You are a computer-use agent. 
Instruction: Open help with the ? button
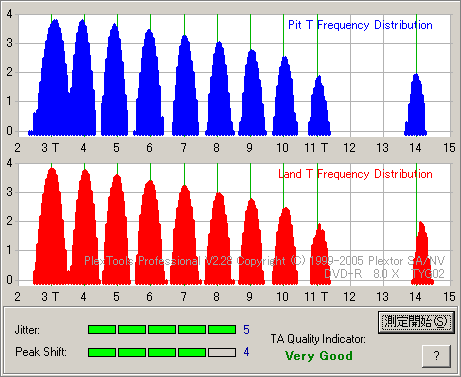click(436, 356)
